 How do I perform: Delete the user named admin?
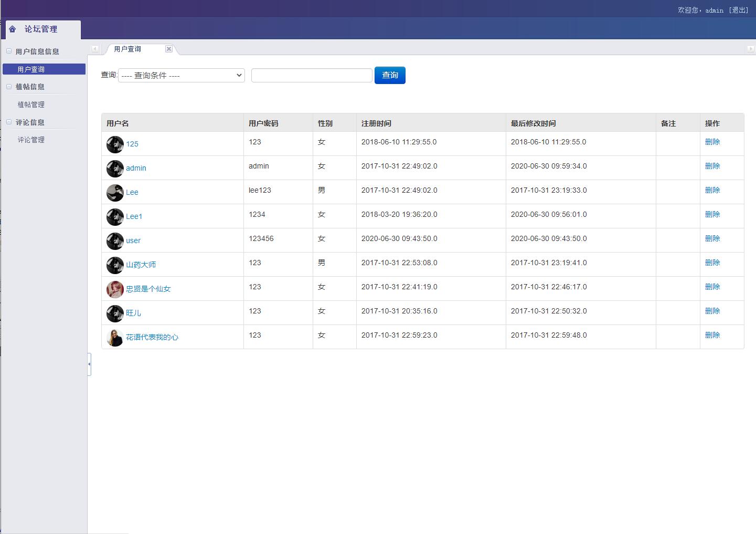[x=712, y=166]
